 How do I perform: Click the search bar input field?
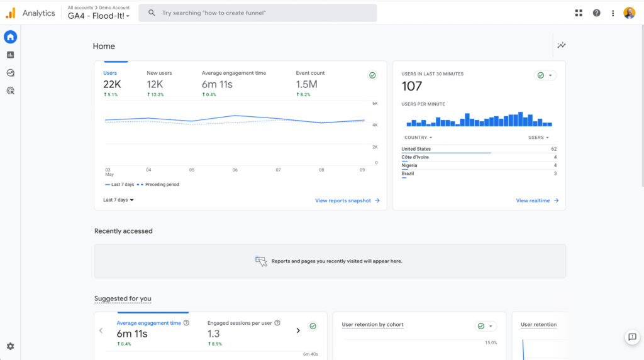tap(258, 13)
